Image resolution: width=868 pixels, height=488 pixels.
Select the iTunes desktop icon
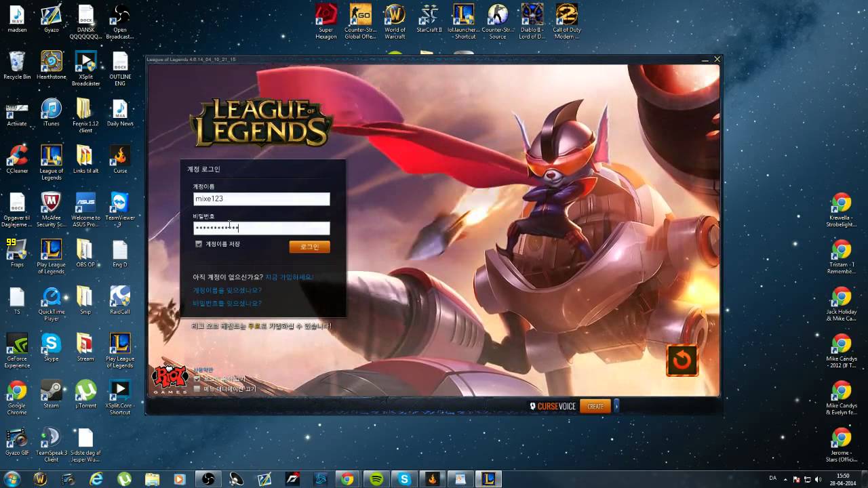(x=52, y=113)
